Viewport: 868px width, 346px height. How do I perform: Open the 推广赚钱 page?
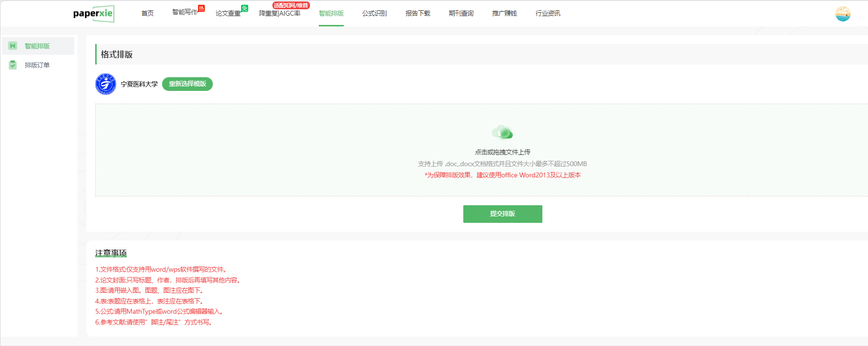pos(504,14)
